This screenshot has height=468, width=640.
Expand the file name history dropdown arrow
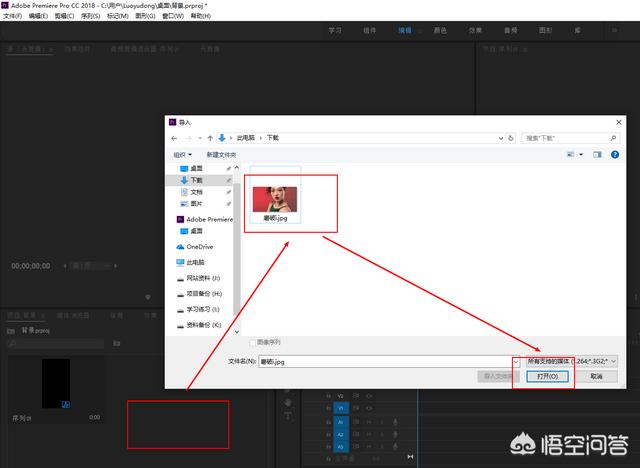[516, 360]
